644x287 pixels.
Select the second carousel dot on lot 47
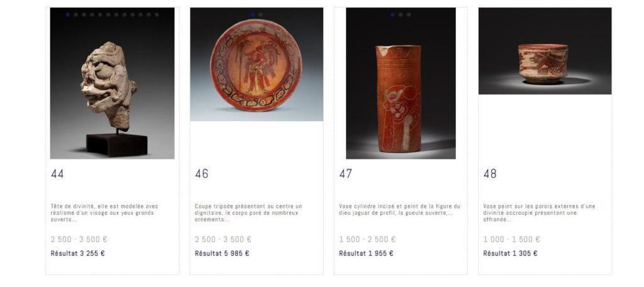point(401,15)
